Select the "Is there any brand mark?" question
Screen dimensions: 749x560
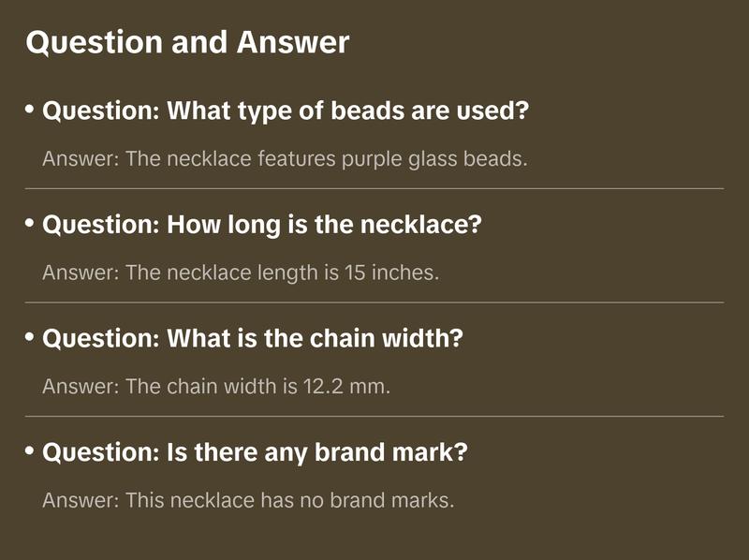tap(255, 453)
